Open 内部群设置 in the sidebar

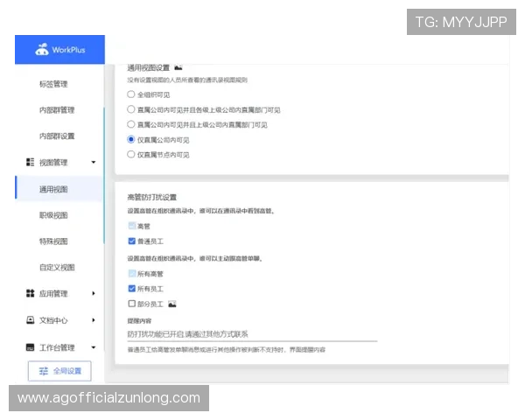click(57, 136)
